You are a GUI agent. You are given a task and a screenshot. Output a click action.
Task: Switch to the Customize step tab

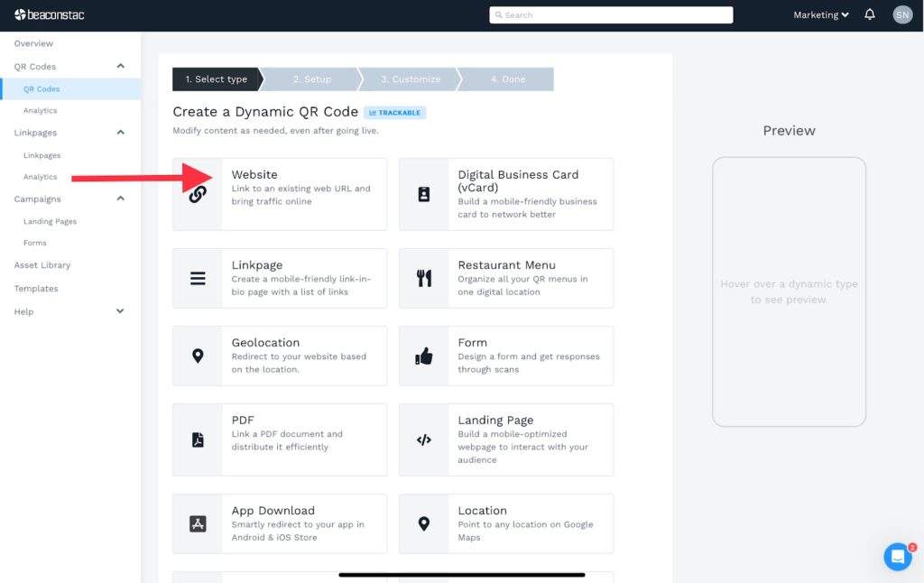(409, 79)
